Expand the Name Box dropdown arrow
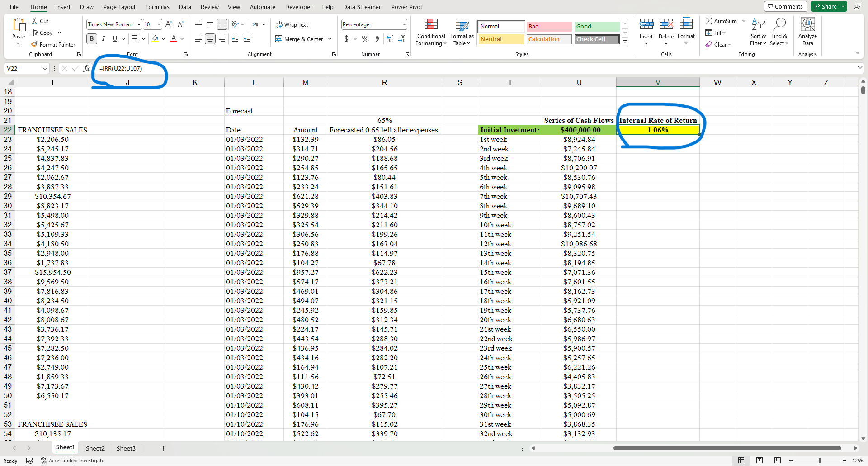 click(x=45, y=69)
